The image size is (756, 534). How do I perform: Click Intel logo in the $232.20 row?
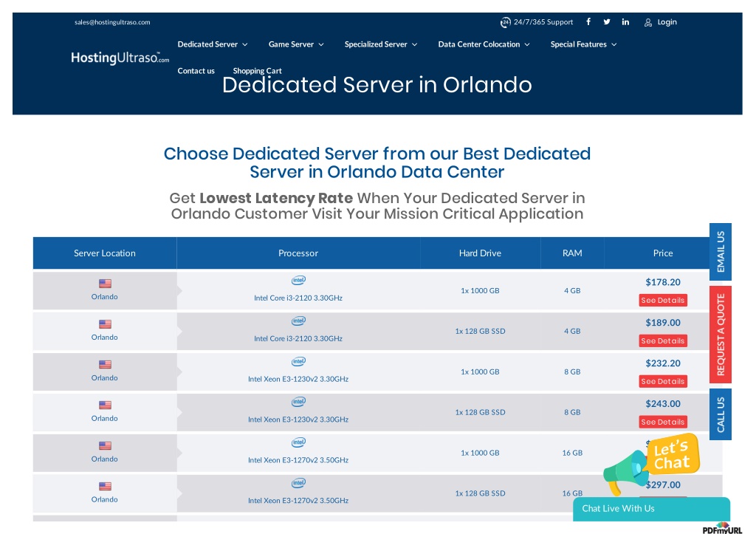[x=298, y=361]
